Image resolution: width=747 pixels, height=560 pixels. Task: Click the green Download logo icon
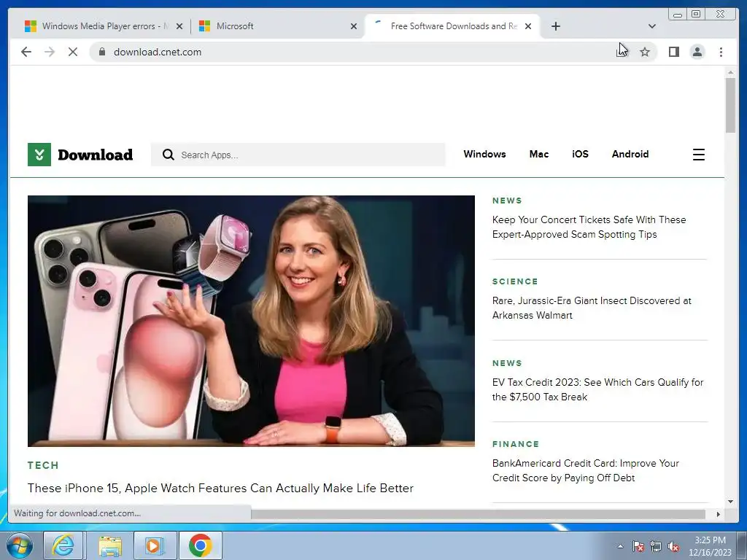(x=39, y=155)
